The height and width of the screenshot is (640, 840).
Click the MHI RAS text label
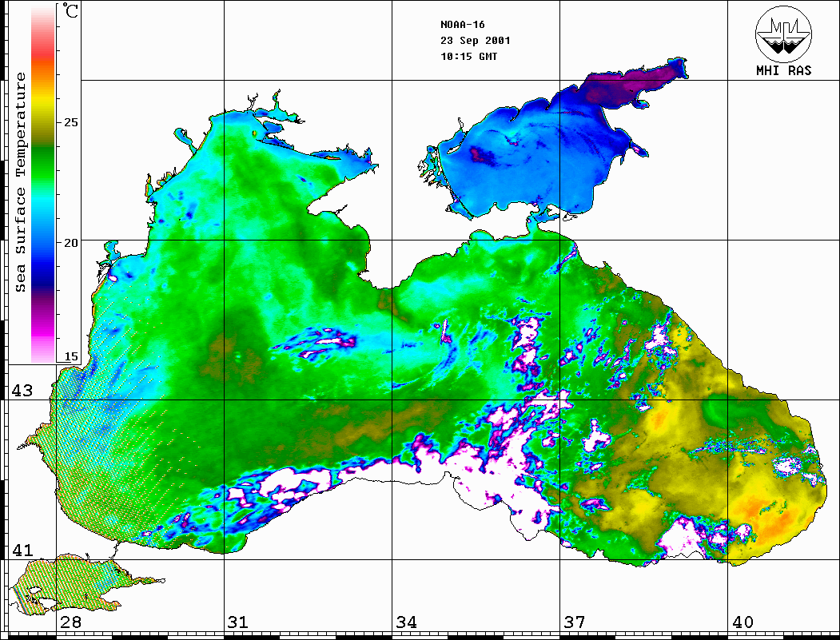click(x=783, y=70)
